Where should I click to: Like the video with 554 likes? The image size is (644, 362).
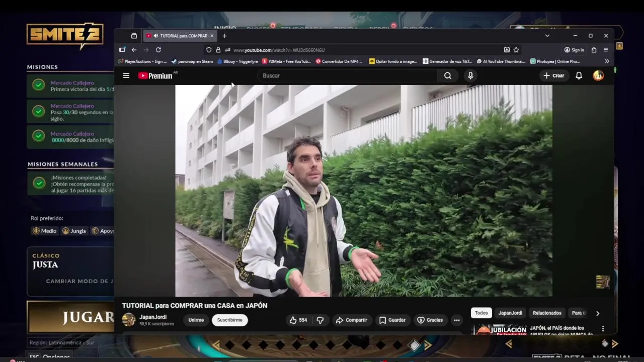click(299, 320)
